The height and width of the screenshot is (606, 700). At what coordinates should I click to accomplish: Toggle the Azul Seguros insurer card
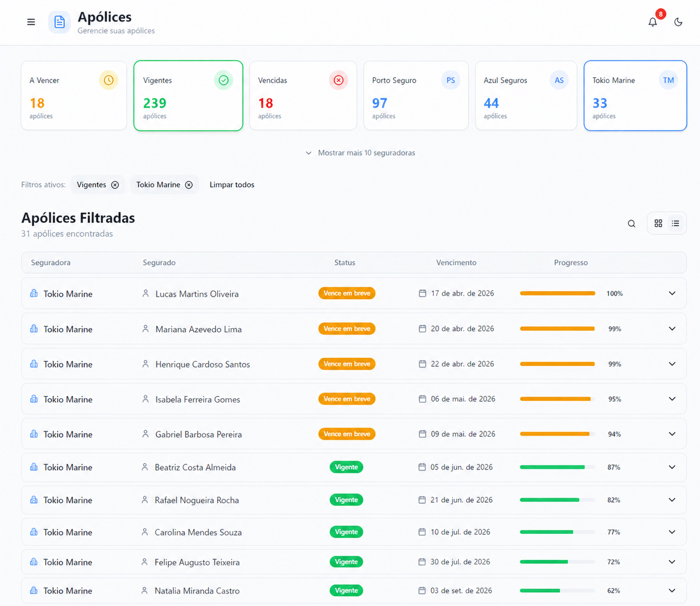pos(526,96)
